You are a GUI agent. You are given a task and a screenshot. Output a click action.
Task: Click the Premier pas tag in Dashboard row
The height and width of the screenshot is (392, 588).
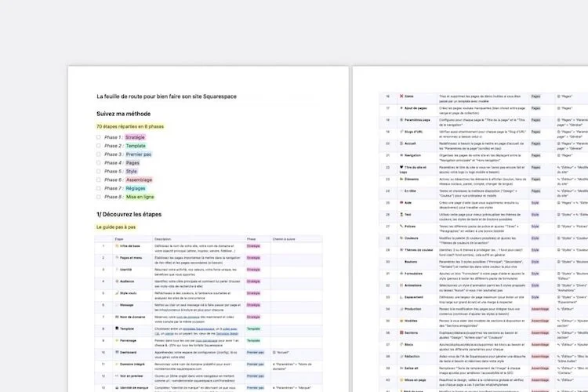tap(256, 352)
